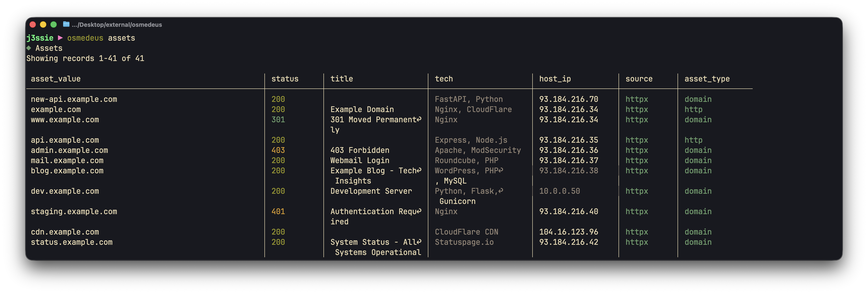The height and width of the screenshot is (294, 868).
Task: Click the httpx source label for example.com
Action: coord(636,109)
